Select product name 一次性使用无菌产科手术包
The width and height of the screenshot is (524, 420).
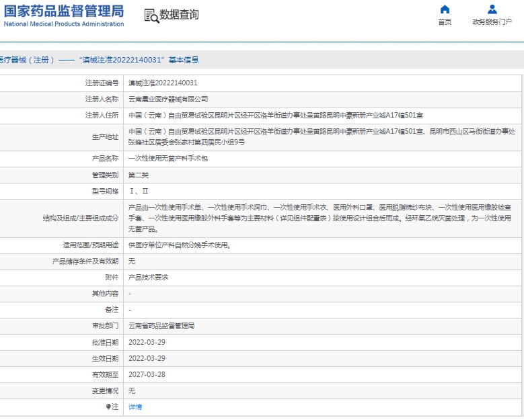point(168,159)
